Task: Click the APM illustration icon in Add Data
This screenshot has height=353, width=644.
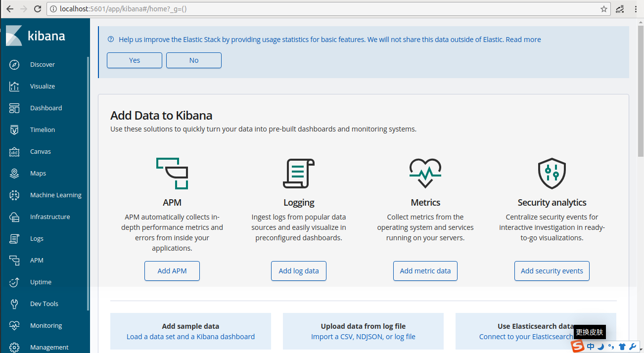Action: click(172, 173)
